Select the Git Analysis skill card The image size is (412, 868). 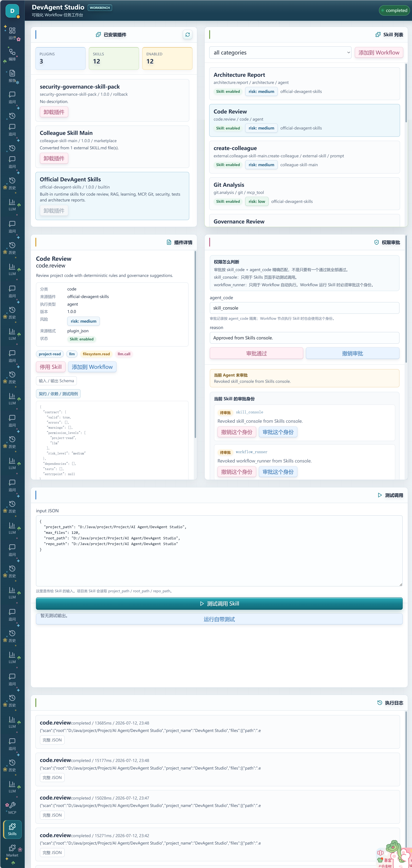point(305,194)
